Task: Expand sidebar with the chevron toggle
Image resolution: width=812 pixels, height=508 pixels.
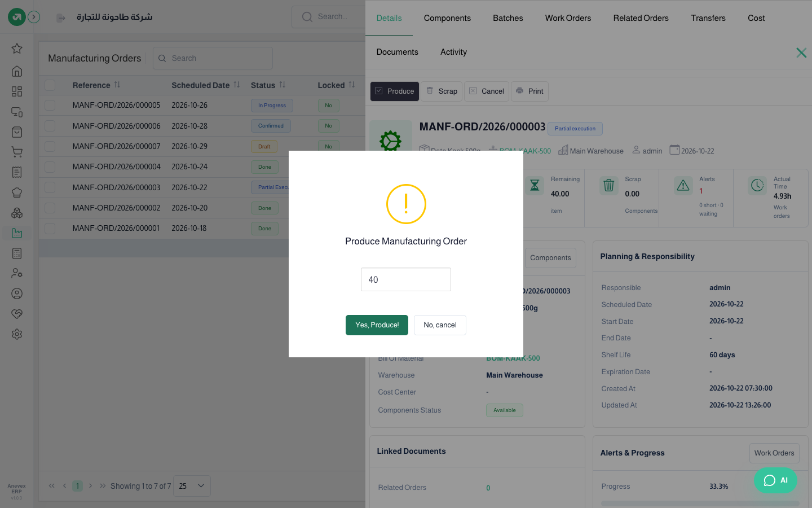Action: click(x=34, y=17)
